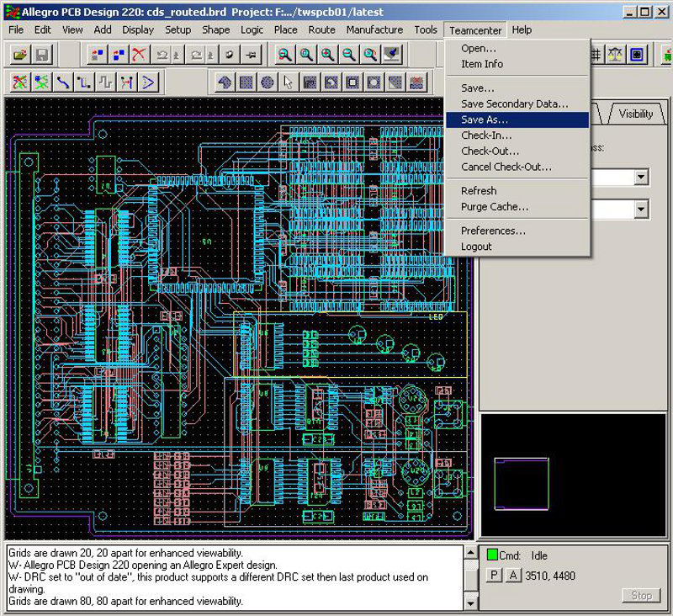The height and width of the screenshot is (616, 673).
Task: Click the Unrats All icon
Action: coord(19,82)
